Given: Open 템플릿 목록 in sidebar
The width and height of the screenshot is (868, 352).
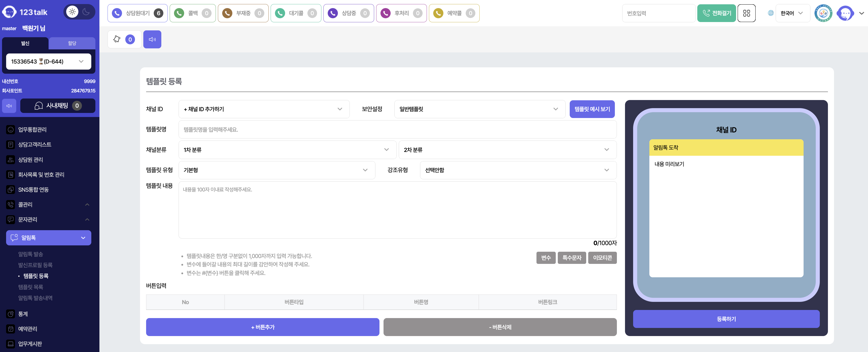Looking at the screenshot, I should pyautogui.click(x=31, y=287).
